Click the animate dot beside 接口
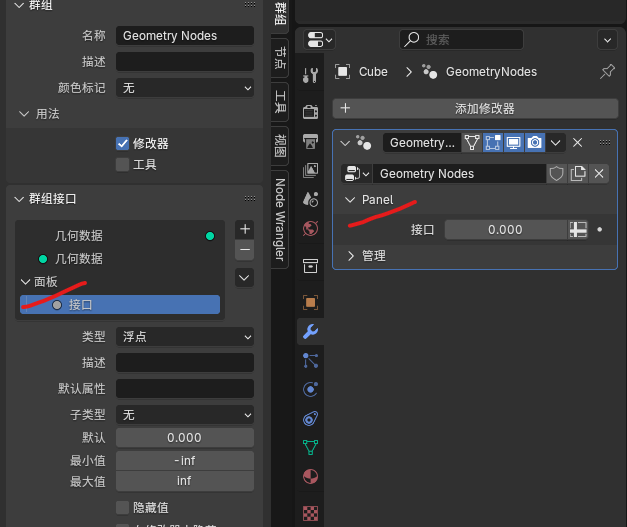The height and width of the screenshot is (527, 627). tap(599, 230)
